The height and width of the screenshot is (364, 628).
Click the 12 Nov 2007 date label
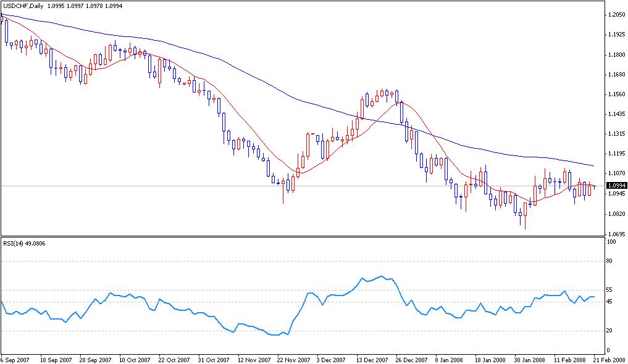click(x=254, y=360)
